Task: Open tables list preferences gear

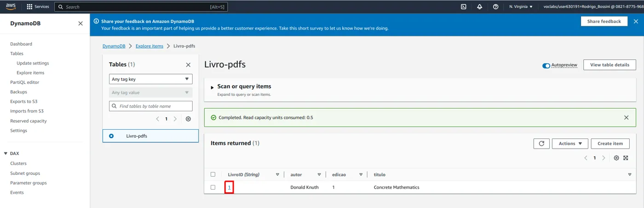Action: coord(188,119)
